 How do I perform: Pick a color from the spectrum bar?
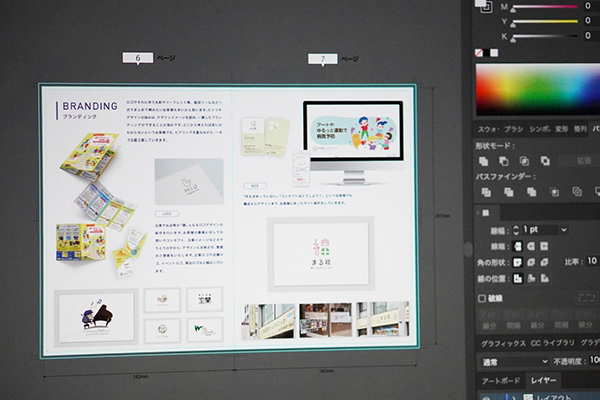pyautogui.click(x=538, y=90)
